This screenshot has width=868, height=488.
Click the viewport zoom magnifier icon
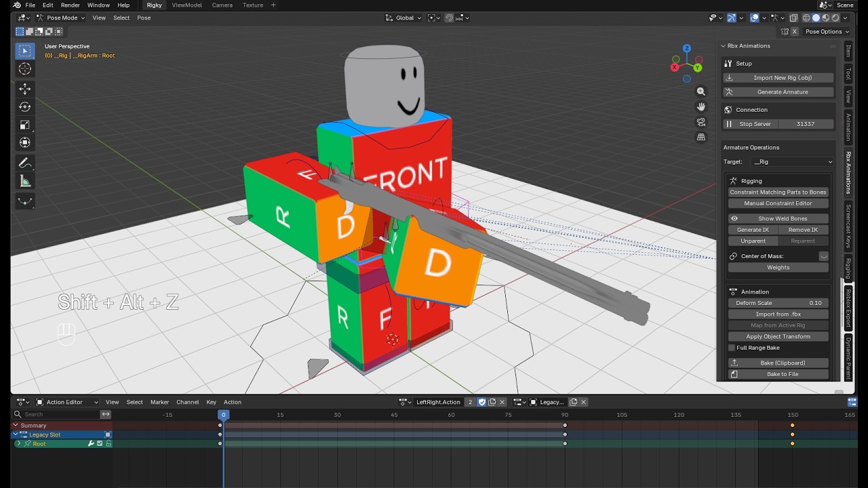coord(701,91)
